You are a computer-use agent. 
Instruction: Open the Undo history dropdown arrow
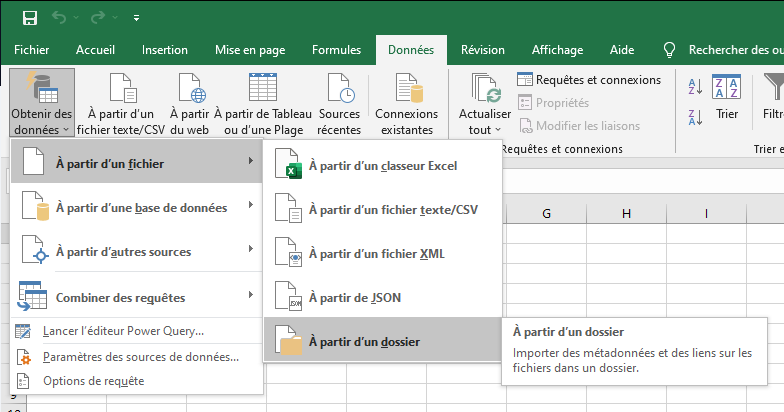tap(76, 18)
